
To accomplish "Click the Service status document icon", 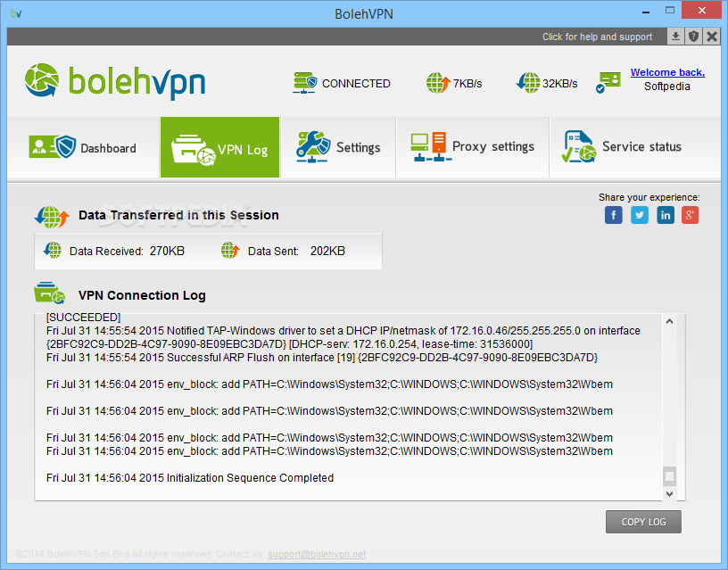I will [578, 146].
